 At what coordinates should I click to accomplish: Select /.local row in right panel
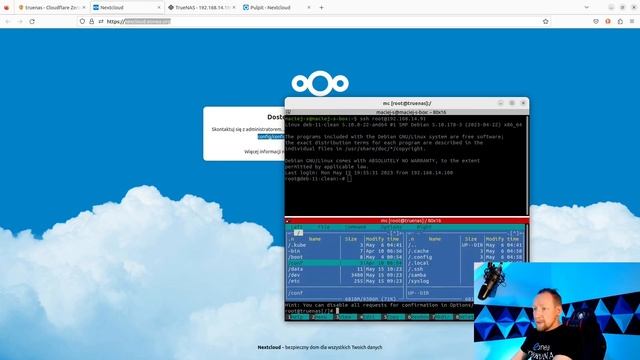(441, 263)
